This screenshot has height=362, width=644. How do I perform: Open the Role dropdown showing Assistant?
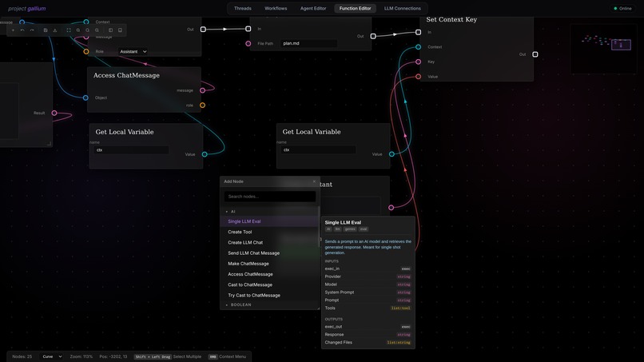pos(133,51)
